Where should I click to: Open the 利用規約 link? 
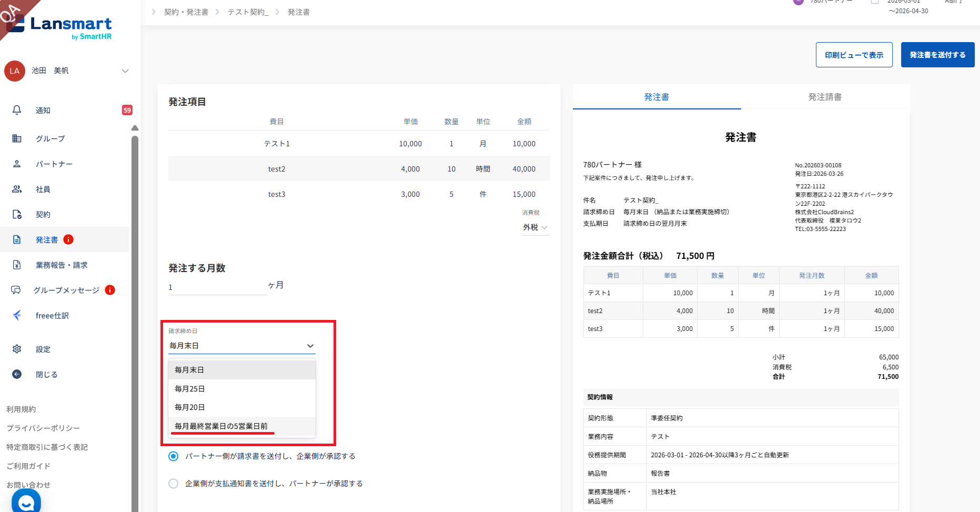tap(21, 409)
